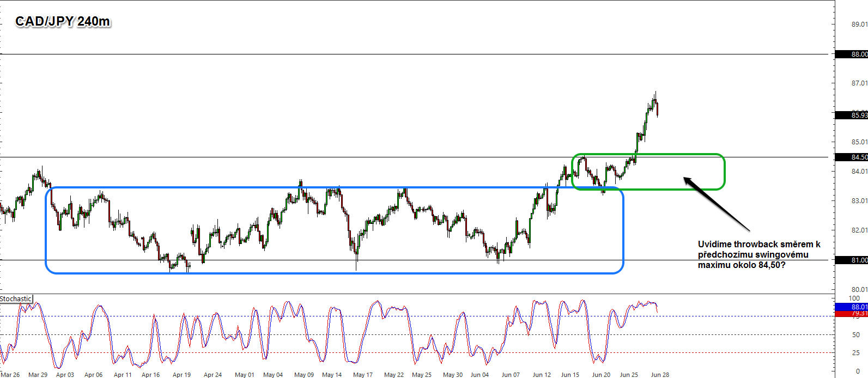
Task: Click the Jun 12 date label
Action: click(x=542, y=375)
